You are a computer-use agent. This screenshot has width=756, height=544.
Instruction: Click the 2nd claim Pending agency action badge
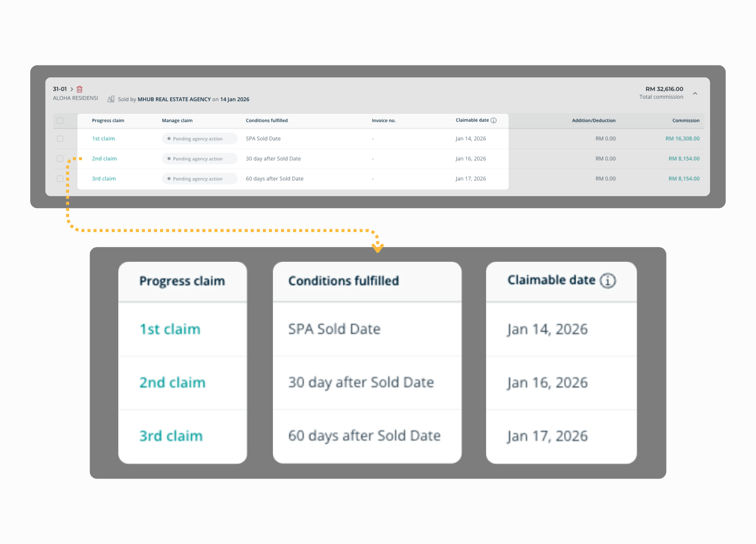point(200,159)
